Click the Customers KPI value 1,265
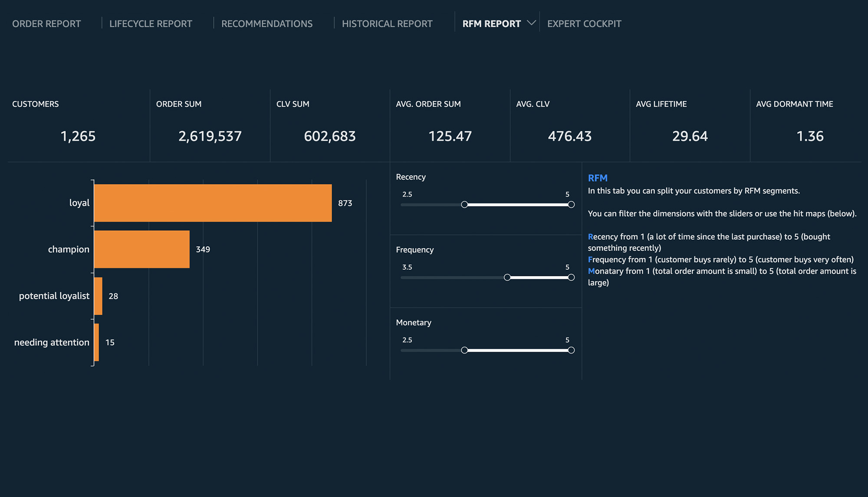 78,136
